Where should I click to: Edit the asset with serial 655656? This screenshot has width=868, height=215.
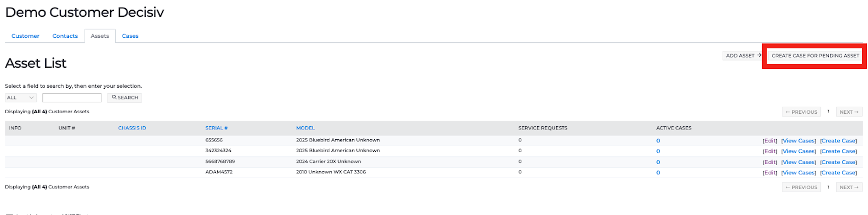coord(770,141)
